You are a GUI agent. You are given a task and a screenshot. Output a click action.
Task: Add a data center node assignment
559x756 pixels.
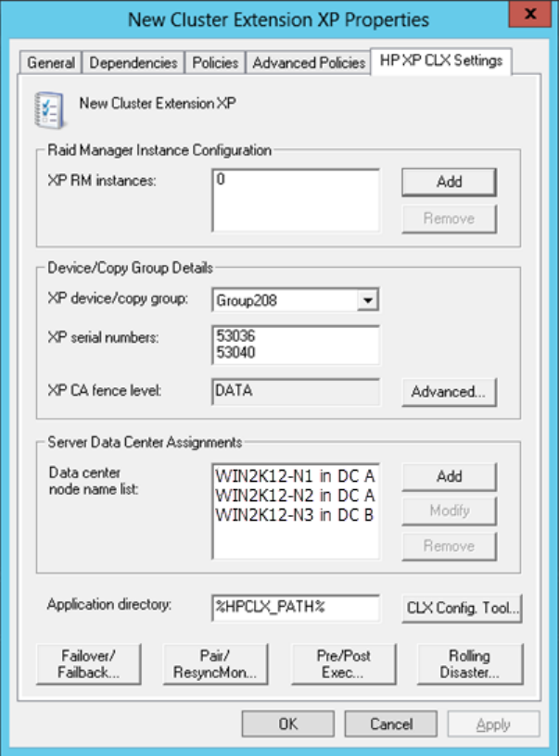449,477
